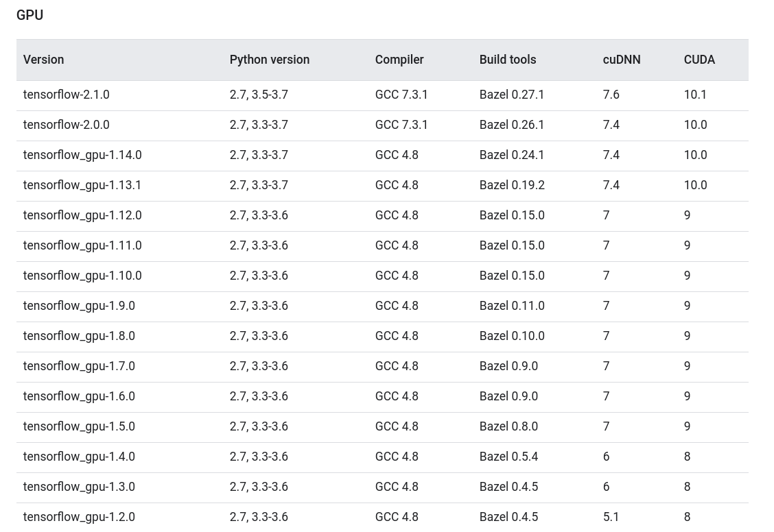The height and width of the screenshot is (532, 774).
Task: Click the Build tools column header
Action: click(508, 60)
